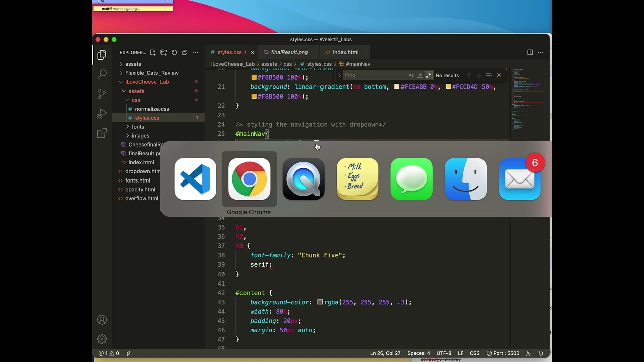Split the editor to the right
This screenshot has height=362, width=644.
[530, 52]
